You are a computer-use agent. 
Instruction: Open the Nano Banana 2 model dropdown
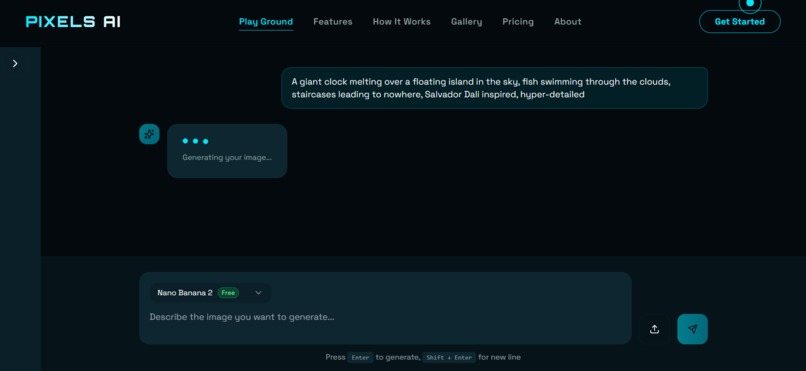(x=210, y=293)
